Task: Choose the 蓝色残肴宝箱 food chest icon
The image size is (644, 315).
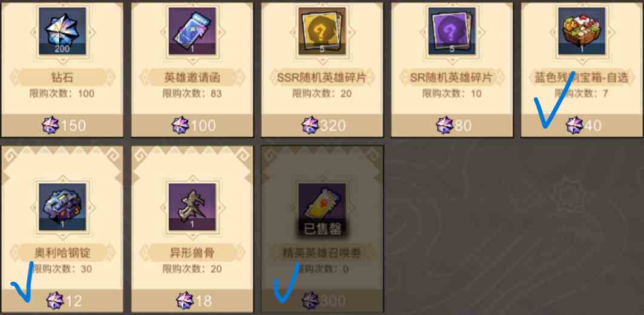Action: [x=582, y=31]
